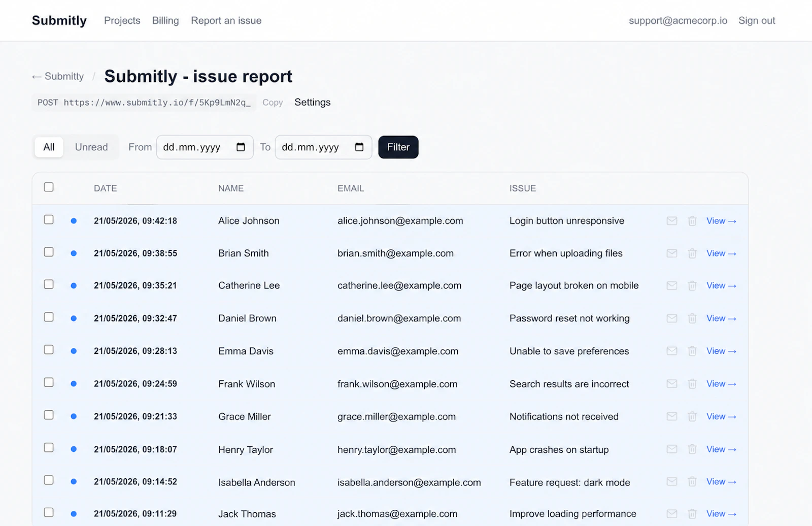Click envelope icon for Catherine Lee's report

pos(672,285)
